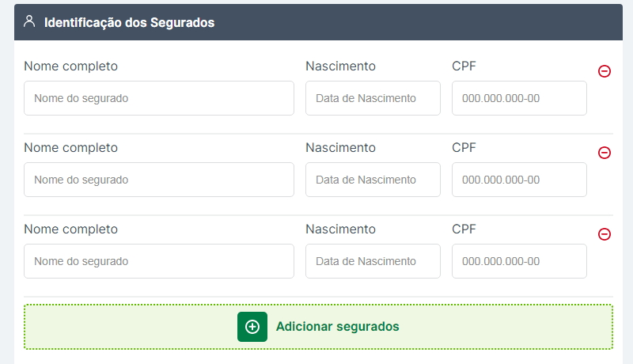Focus the third Nome completo field
633x364 pixels.
(159, 261)
